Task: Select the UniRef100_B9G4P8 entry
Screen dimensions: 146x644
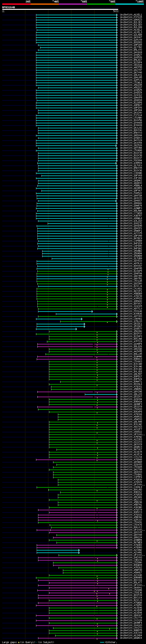Action: tap(131, 412)
